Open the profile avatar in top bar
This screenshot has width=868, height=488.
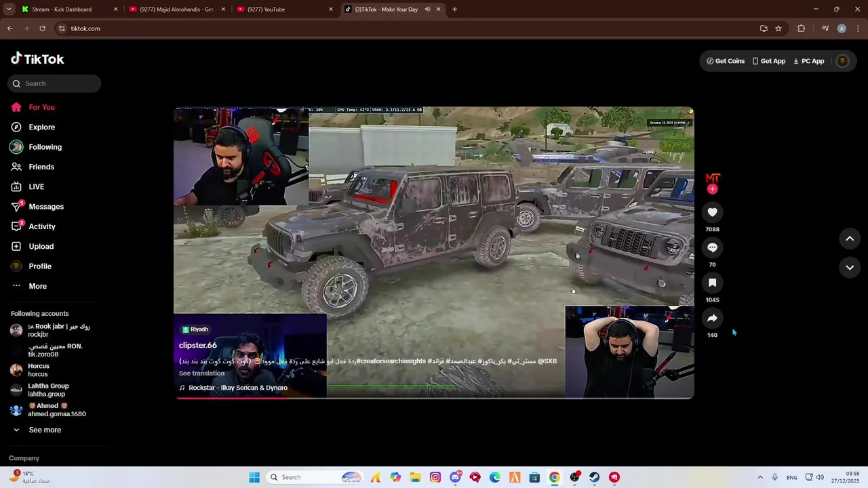[x=842, y=61]
